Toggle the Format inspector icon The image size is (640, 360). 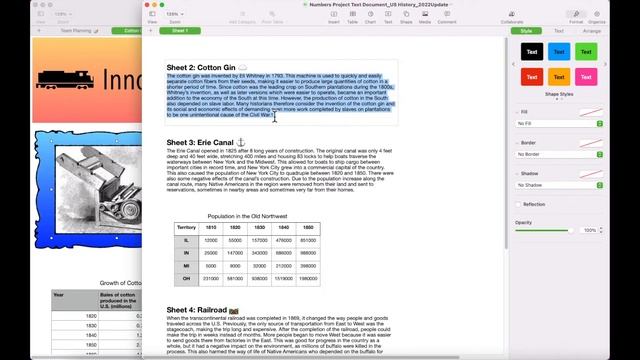click(x=576, y=14)
